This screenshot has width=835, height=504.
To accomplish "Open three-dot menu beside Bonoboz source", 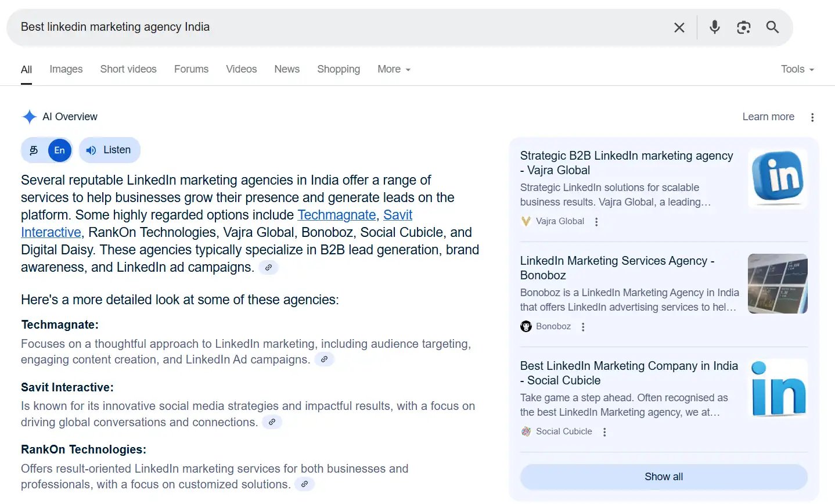I will pyautogui.click(x=583, y=327).
